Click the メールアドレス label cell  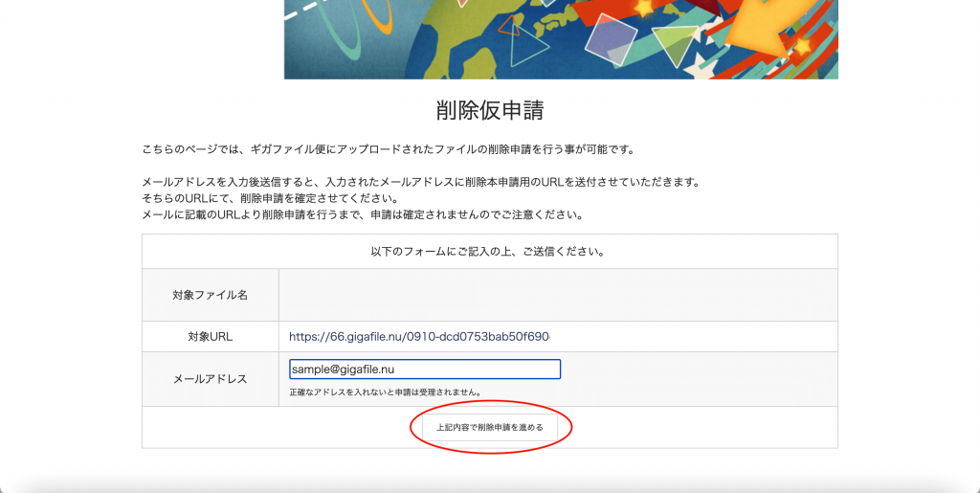click(x=210, y=379)
